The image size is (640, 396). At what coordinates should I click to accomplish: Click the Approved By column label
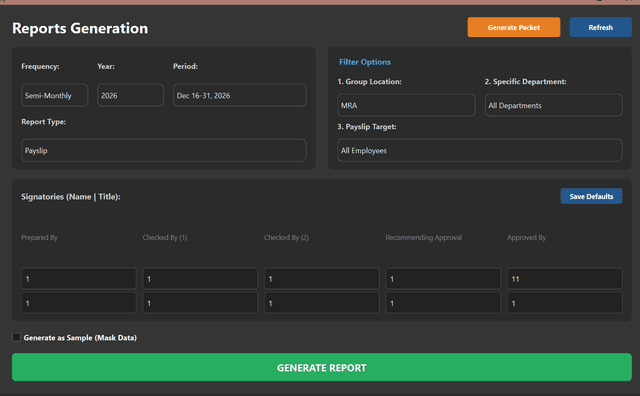pyautogui.click(x=526, y=238)
